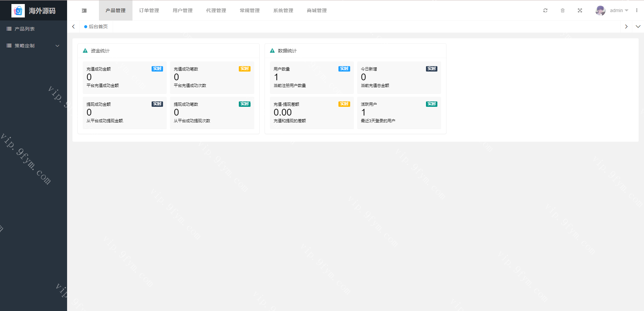The height and width of the screenshot is (311, 644).
Task: Go to 商城管理 in top navigation
Action: click(x=317, y=11)
